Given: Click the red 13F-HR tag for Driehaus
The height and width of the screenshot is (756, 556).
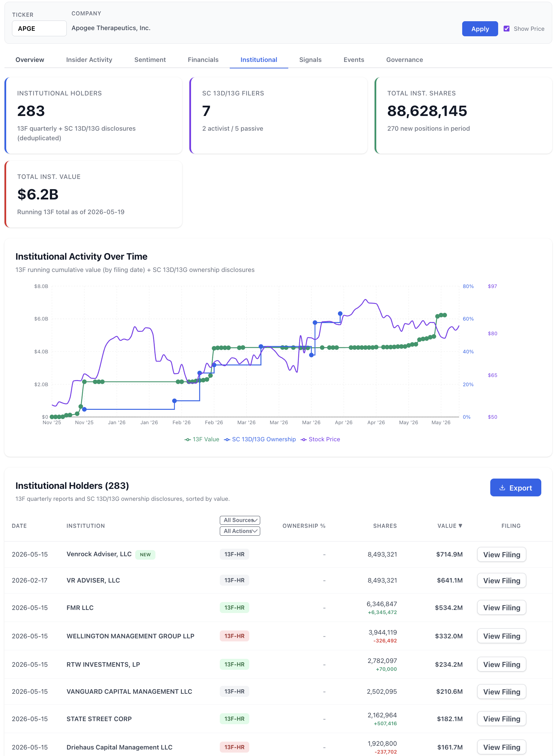Looking at the screenshot, I should [x=235, y=747].
